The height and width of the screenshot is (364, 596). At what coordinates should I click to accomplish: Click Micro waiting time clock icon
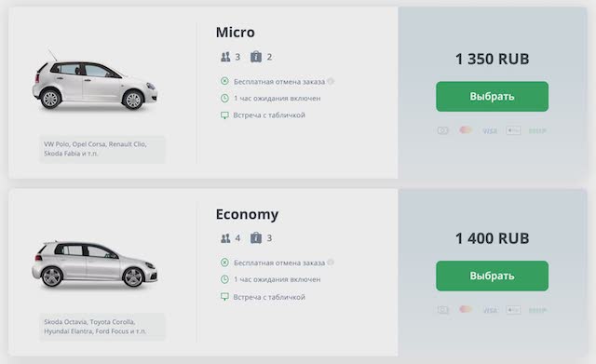(x=224, y=98)
